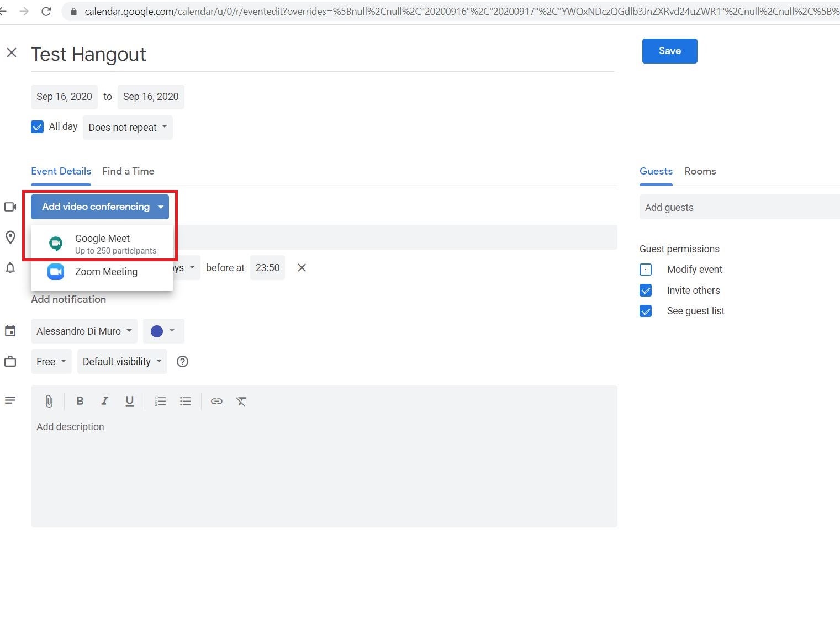Open the visibility help question mark
840x644 pixels.
click(x=182, y=362)
